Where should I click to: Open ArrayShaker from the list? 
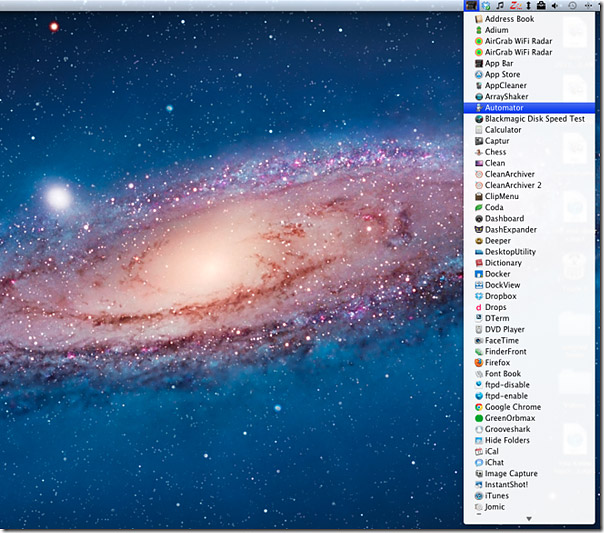click(529, 97)
